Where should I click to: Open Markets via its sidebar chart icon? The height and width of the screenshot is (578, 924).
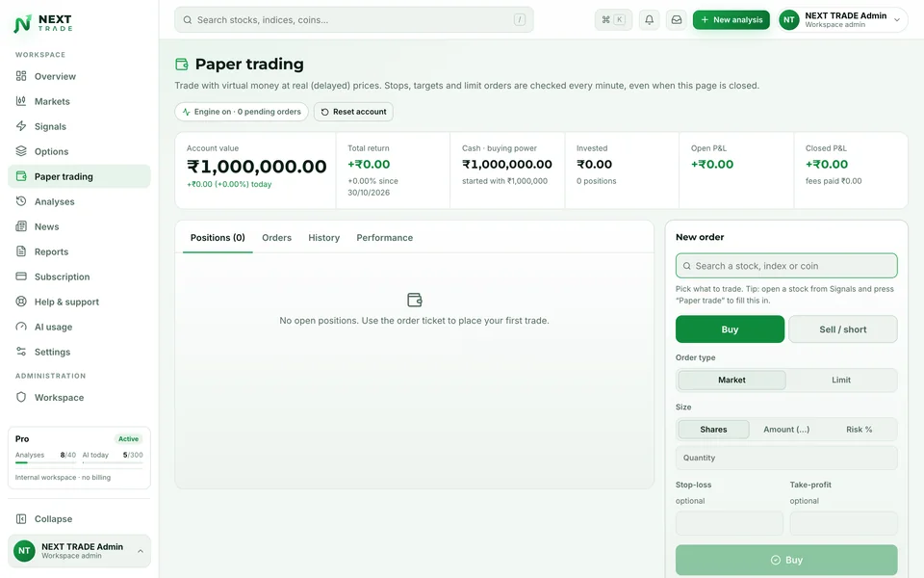pos(21,101)
